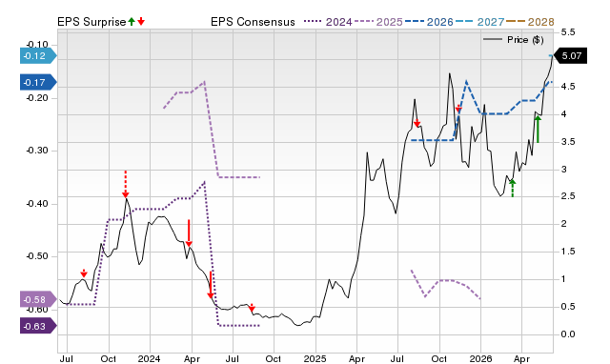Viewport: 610px width, 364px height.
Task: Click the small red surprise arrow near Aug 2023
Action: tap(84, 273)
